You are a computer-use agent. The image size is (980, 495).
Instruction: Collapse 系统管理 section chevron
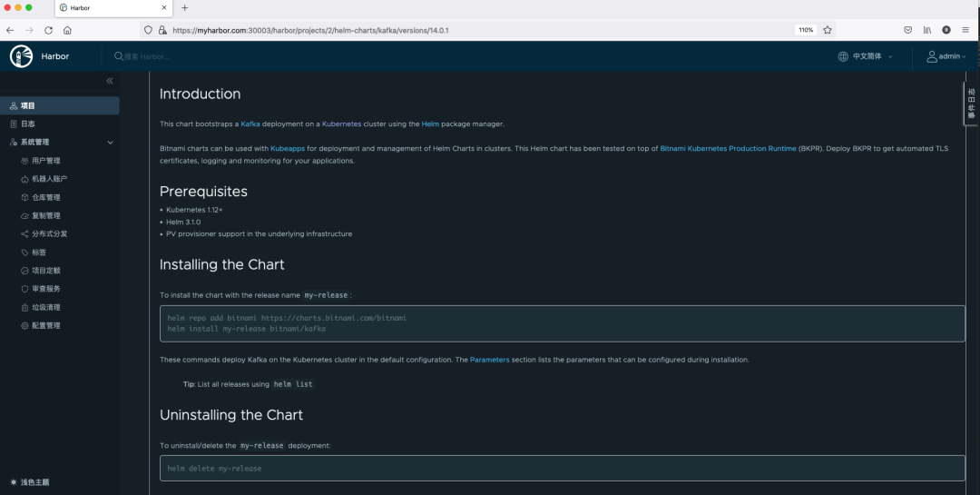(x=110, y=143)
